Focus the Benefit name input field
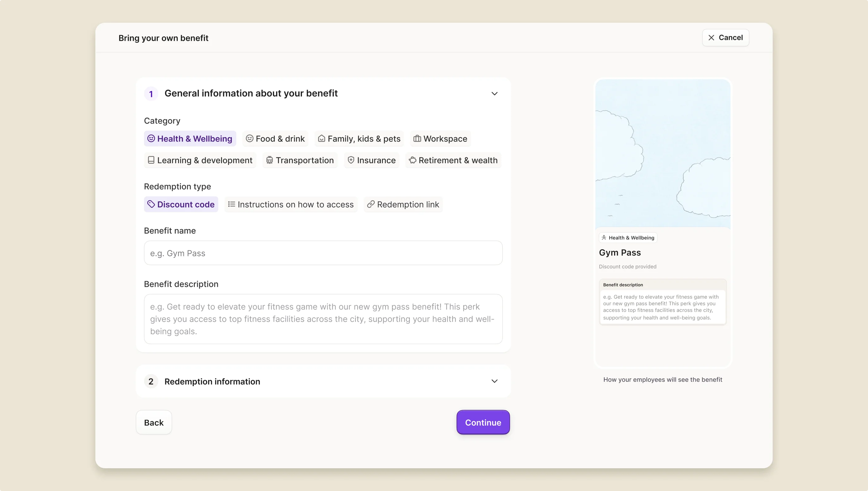The height and width of the screenshot is (491, 868). click(x=323, y=253)
